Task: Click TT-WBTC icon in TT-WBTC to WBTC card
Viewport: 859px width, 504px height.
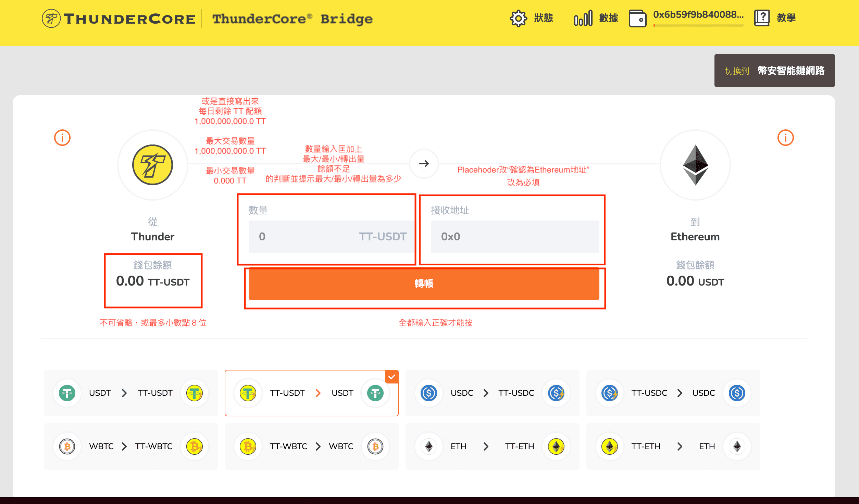Action: pyautogui.click(x=248, y=446)
